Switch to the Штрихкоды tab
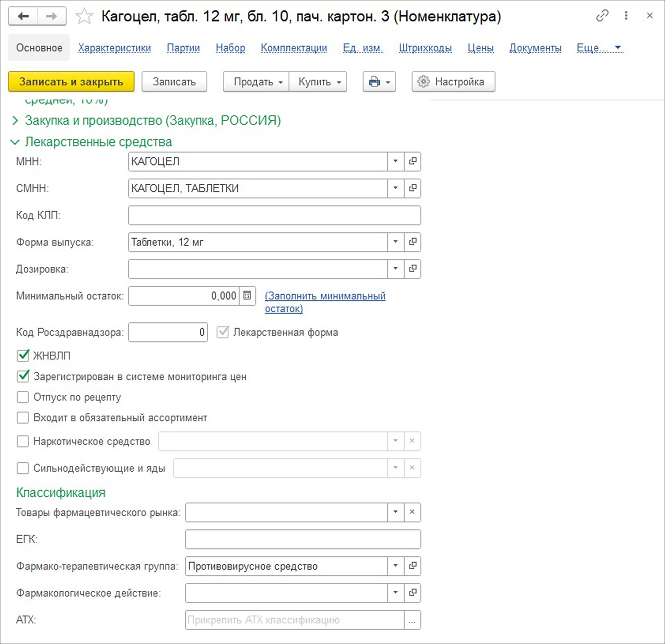Screen dimensions: 665x644 425,48
